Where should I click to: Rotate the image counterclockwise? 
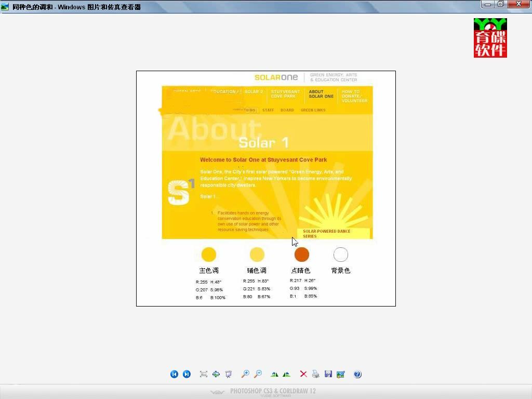[x=287, y=374]
